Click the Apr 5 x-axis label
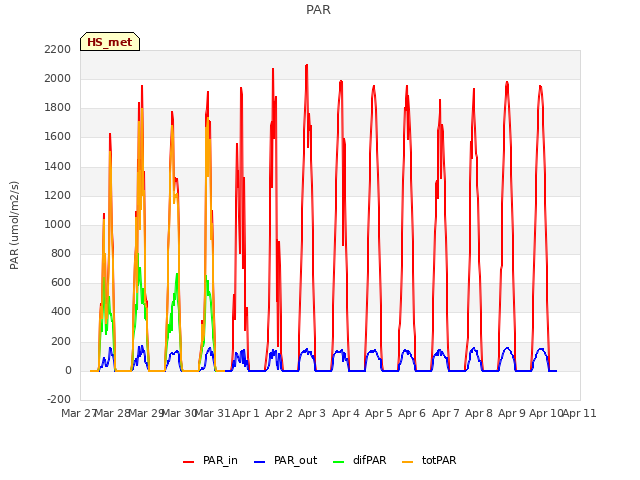640x480 pixels. [x=379, y=413]
